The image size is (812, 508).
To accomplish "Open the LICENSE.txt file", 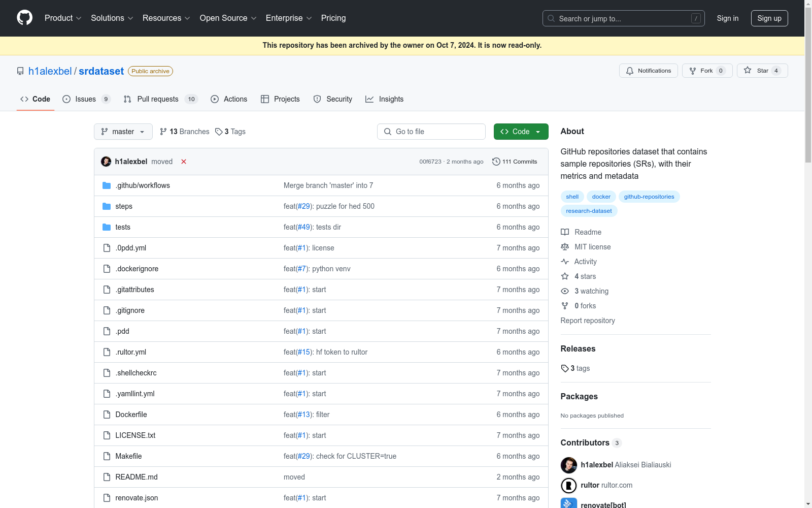I will pos(136,435).
